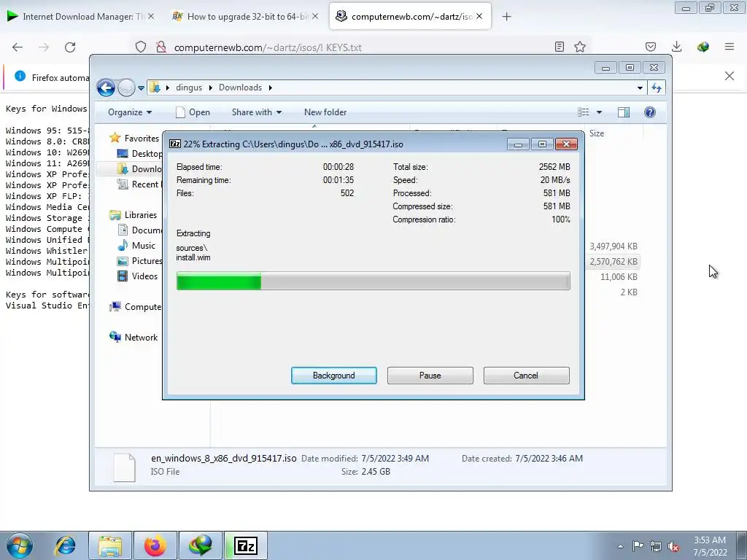Open the Share with menu

(x=256, y=112)
